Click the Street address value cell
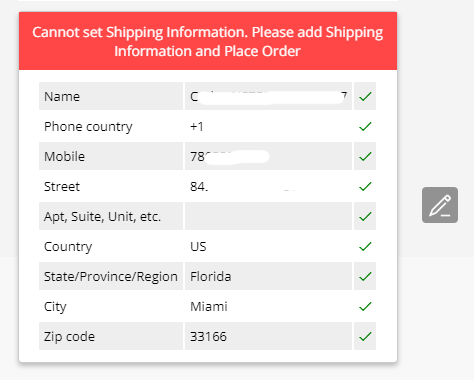The height and width of the screenshot is (380, 474). point(268,186)
